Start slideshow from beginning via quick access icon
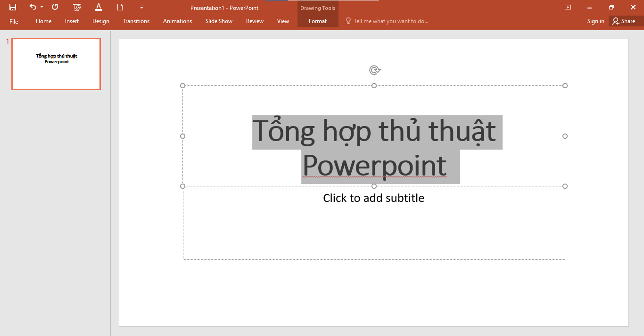644x336 pixels. click(x=77, y=7)
